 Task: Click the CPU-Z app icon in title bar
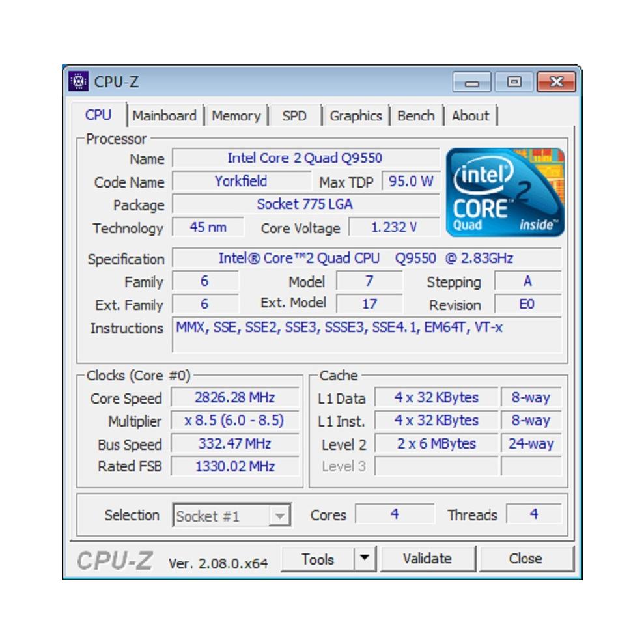click(78, 81)
